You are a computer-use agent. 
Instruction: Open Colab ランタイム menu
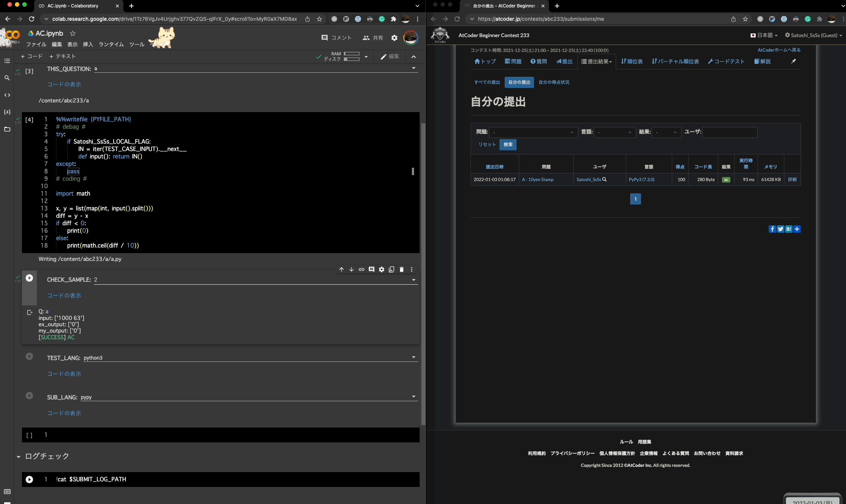click(111, 45)
